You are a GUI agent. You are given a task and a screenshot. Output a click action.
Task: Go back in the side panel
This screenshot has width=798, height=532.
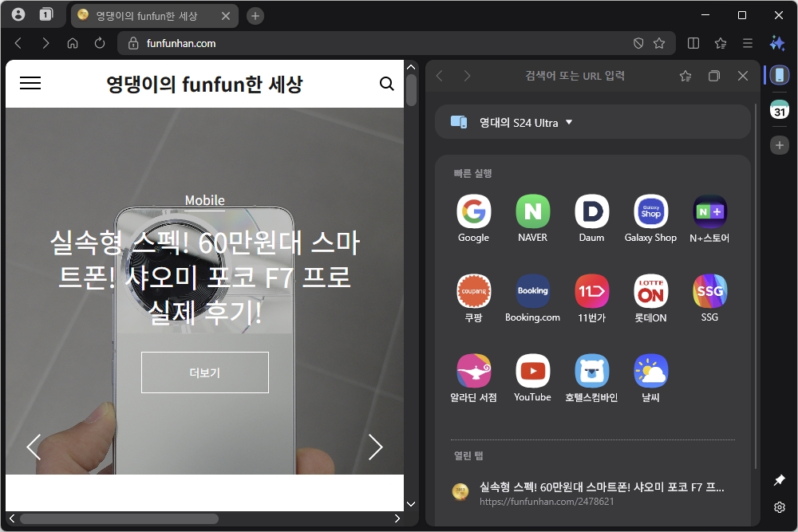click(440, 76)
